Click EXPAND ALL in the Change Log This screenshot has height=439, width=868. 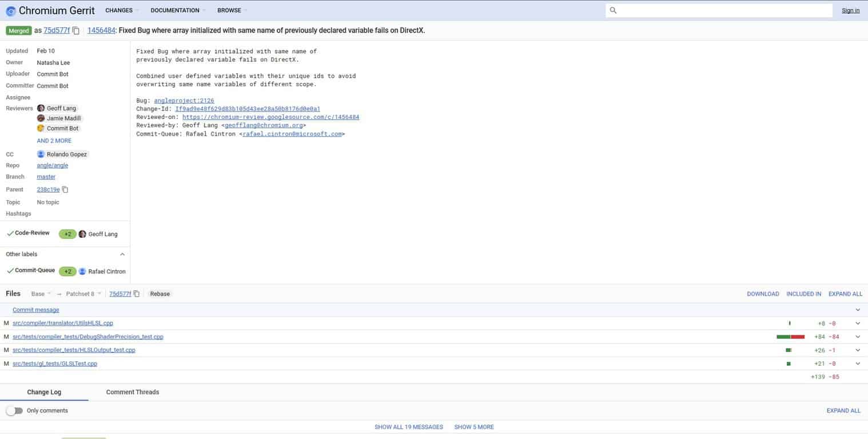pyautogui.click(x=843, y=411)
